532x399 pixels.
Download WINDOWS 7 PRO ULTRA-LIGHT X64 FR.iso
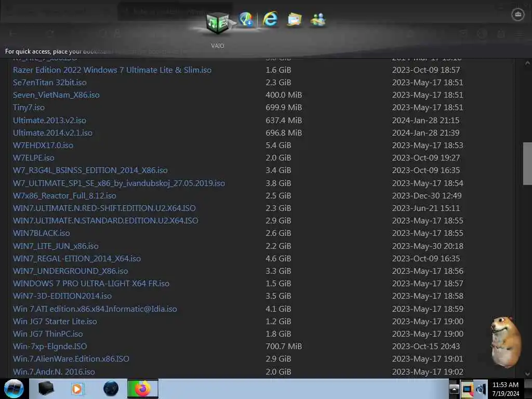(x=91, y=283)
